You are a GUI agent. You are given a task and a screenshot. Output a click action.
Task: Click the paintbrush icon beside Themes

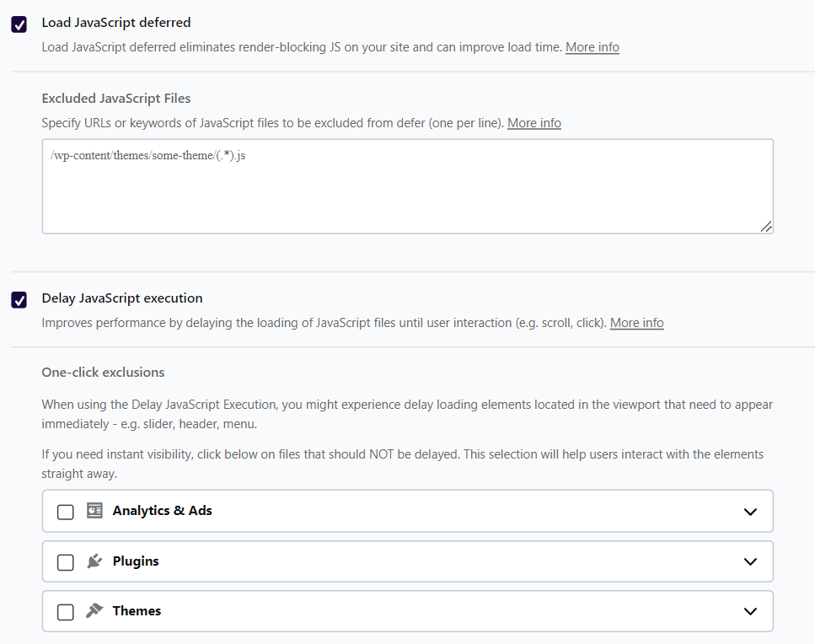coord(94,610)
